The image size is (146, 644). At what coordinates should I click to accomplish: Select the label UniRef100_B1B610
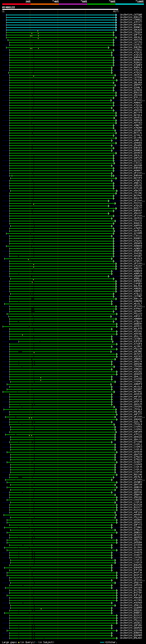(131, 63)
